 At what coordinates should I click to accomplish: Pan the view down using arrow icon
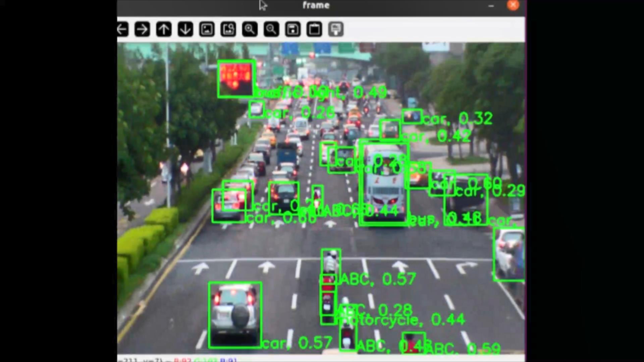(x=185, y=29)
